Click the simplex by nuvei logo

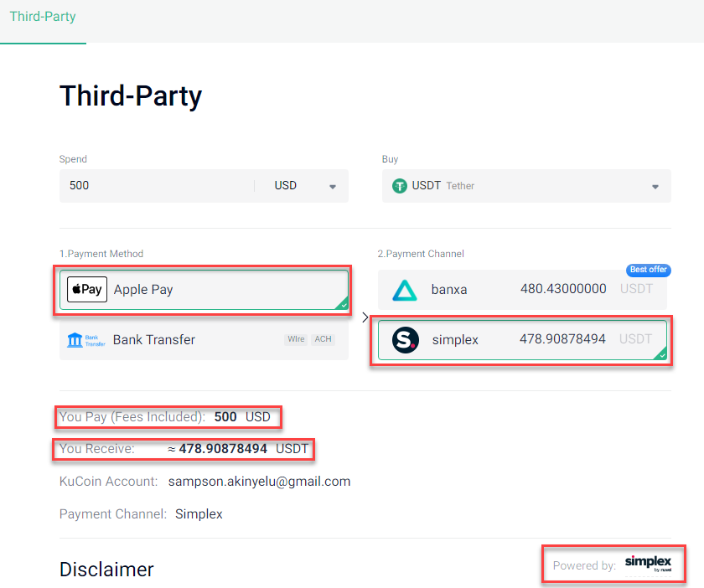[x=648, y=564]
